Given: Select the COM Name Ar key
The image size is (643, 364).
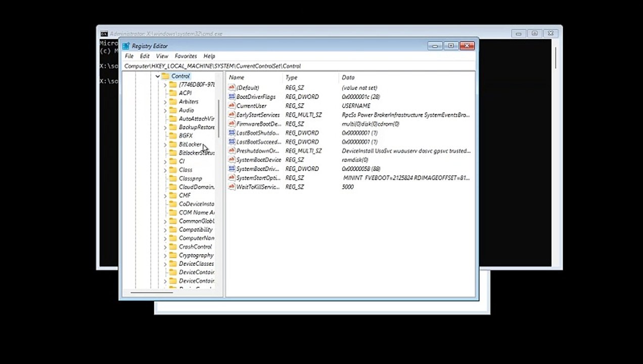Looking at the screenshot, I should (x=197, y=212).
